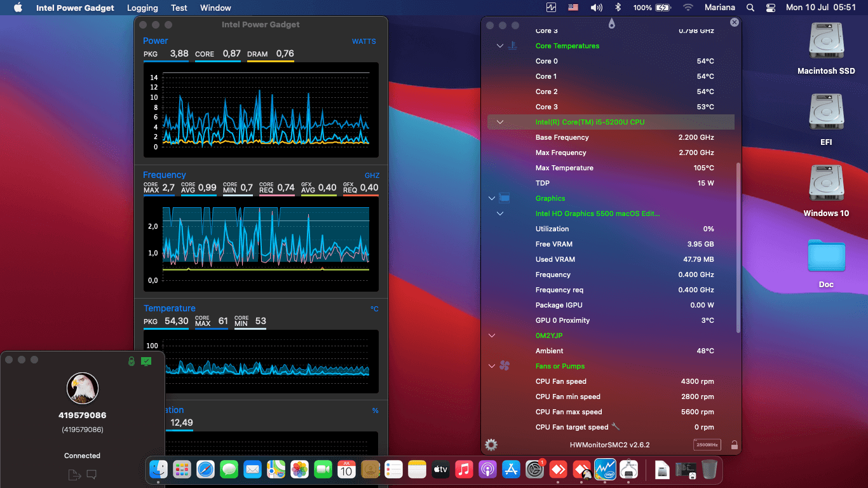The height and width of the screenshot is (488, 868).
Task: Click the fan icon beside Fans or Pumps
Action: coord(505,366)
